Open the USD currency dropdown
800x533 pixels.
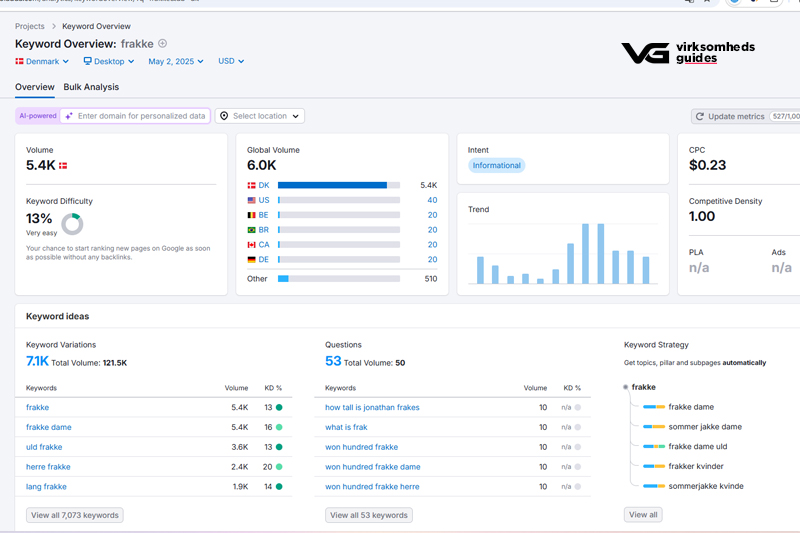pyautogui.click(x=231, y=61)
